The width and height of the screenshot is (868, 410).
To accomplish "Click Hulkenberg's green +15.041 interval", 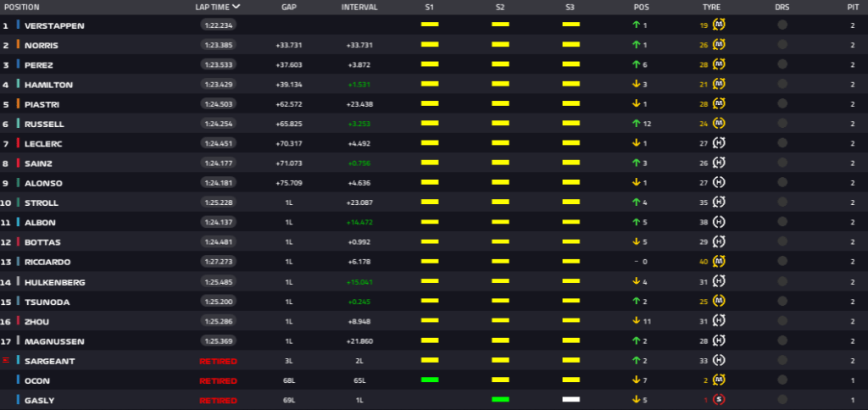I will click(359, 281).
